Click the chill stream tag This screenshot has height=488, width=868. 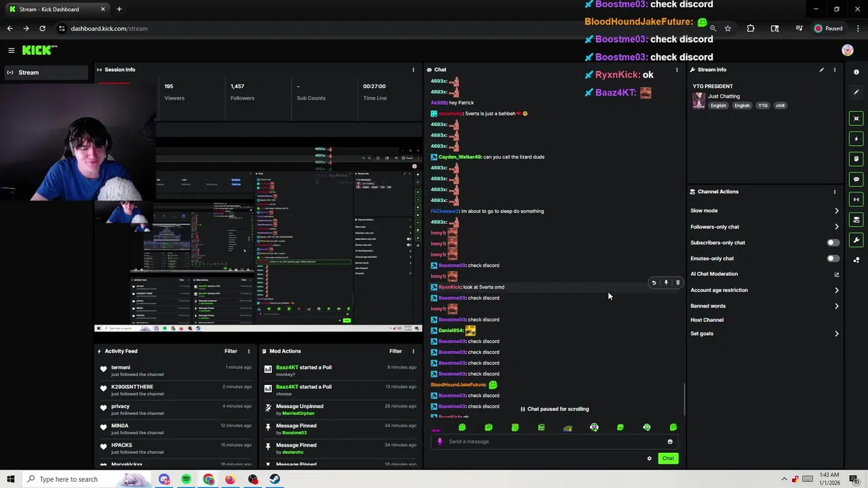[x=780, y=106]
